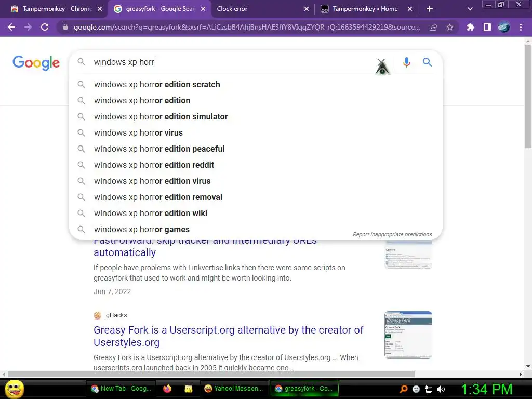This screenshot has width=532, height=399.
Task: Select the greasyfork Google Search tab
Action: point(159,9)
